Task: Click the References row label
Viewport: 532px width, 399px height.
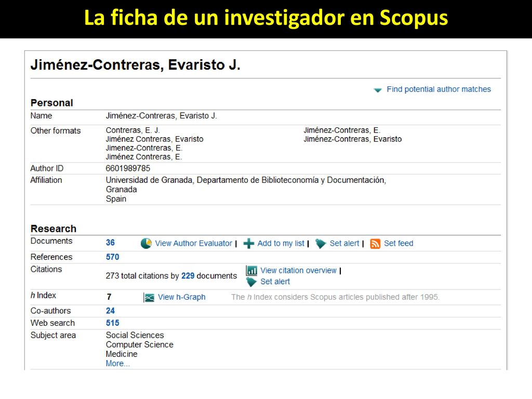Action: coord(51,257)
